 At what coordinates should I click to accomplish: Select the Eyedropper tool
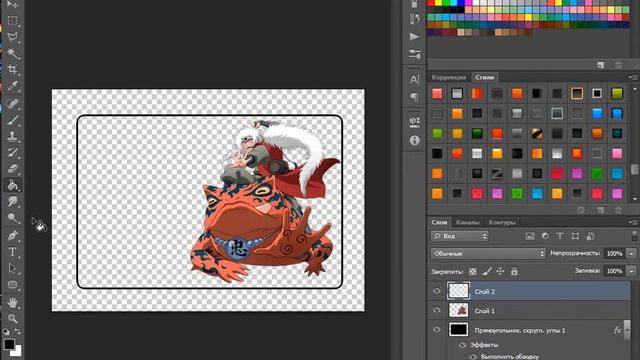pos(12,85)
